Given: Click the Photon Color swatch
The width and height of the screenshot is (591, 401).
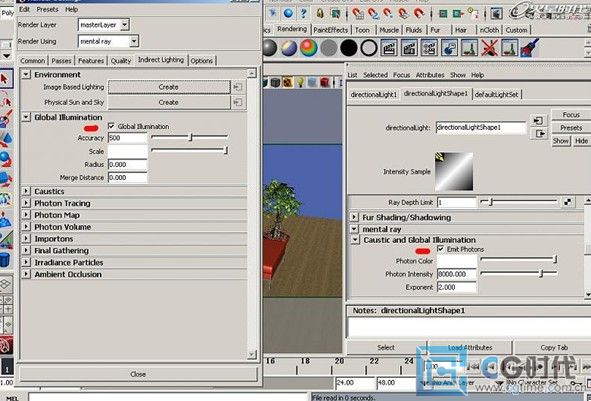Looking at the screenshot, I should point(457,261).
